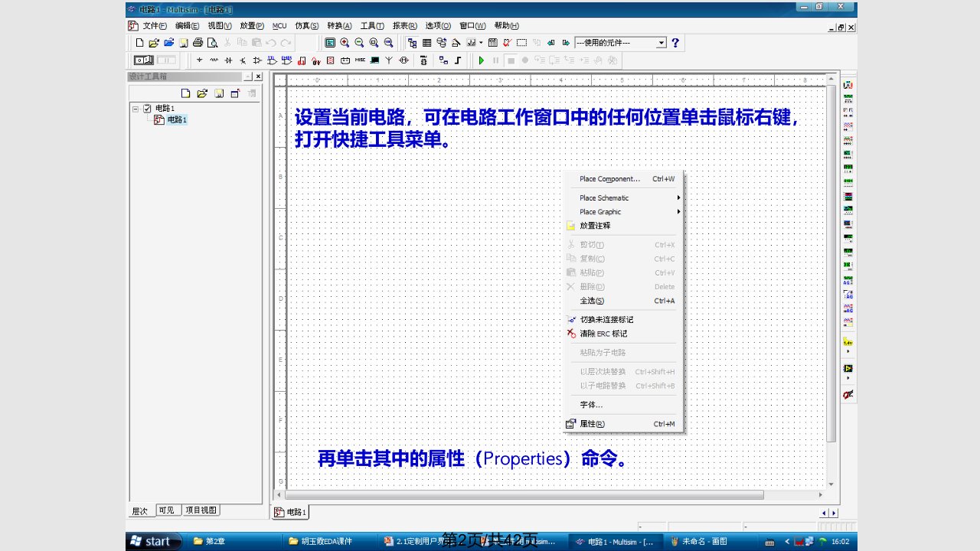980x551 pixels.
Task: Open LabVIEW instruments dropdown arrow
Action: point(848,378)
